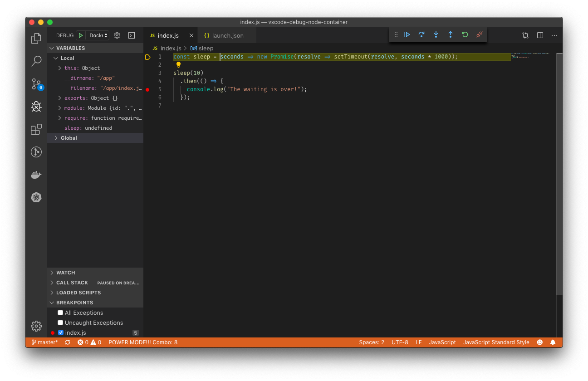The width and height of the screenshot is (588, 381).
Task: Restart the debug session
Action: (x=465, y=34)
